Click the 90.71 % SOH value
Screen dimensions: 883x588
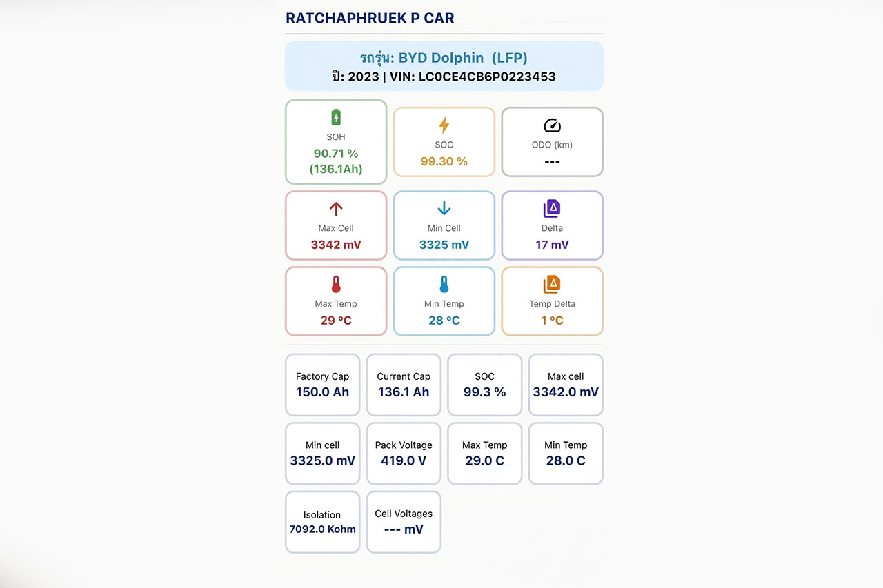pos(336,153)
